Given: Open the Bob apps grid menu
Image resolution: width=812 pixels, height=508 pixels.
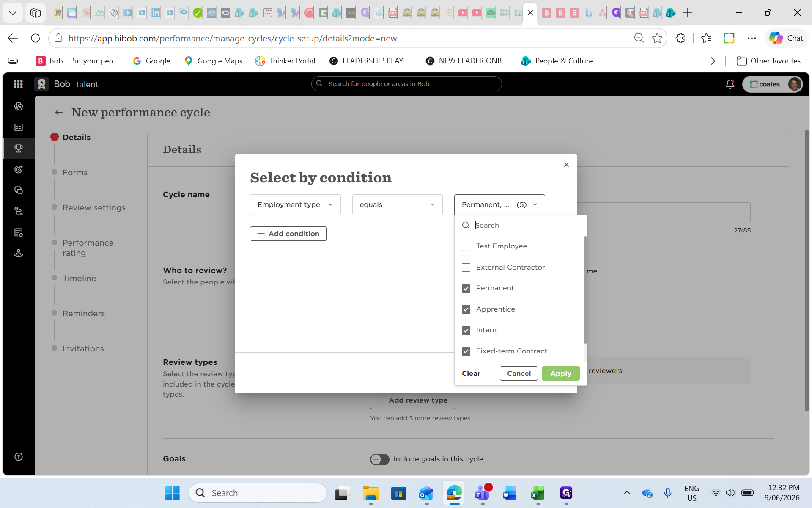Looking at the screenshot, I should coord(18,84).
